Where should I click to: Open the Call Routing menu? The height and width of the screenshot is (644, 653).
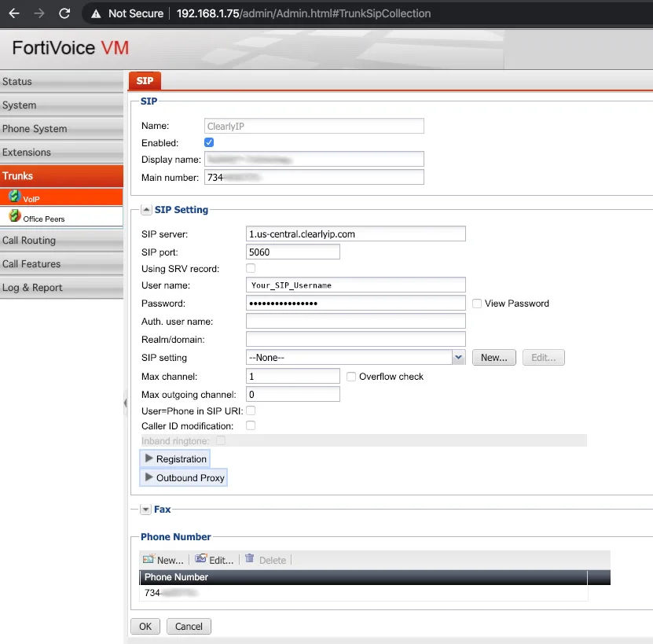(x=61, y=241)
